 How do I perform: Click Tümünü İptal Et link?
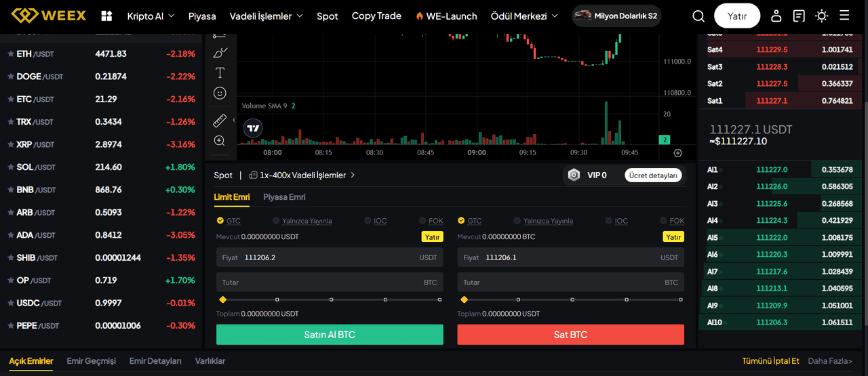click(771, 361)
